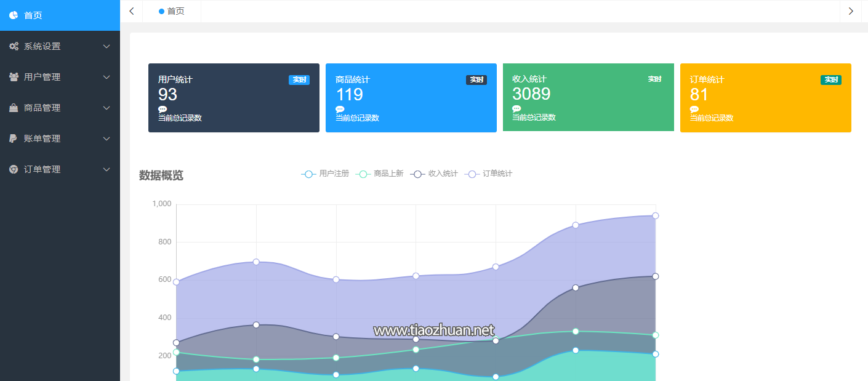Click the Chrome icon for 订单管理

click(14, 169)
